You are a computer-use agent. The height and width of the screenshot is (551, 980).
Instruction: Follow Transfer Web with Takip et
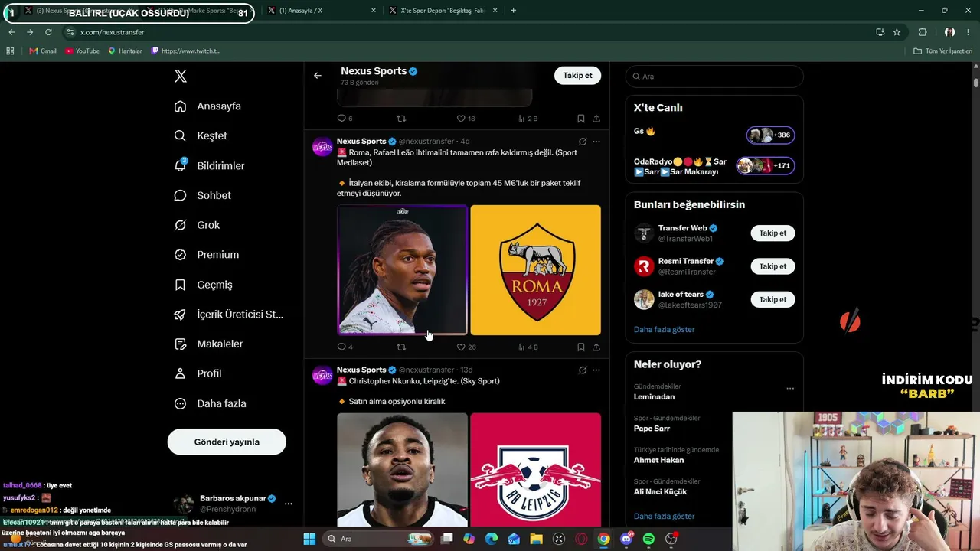(773, 233)
